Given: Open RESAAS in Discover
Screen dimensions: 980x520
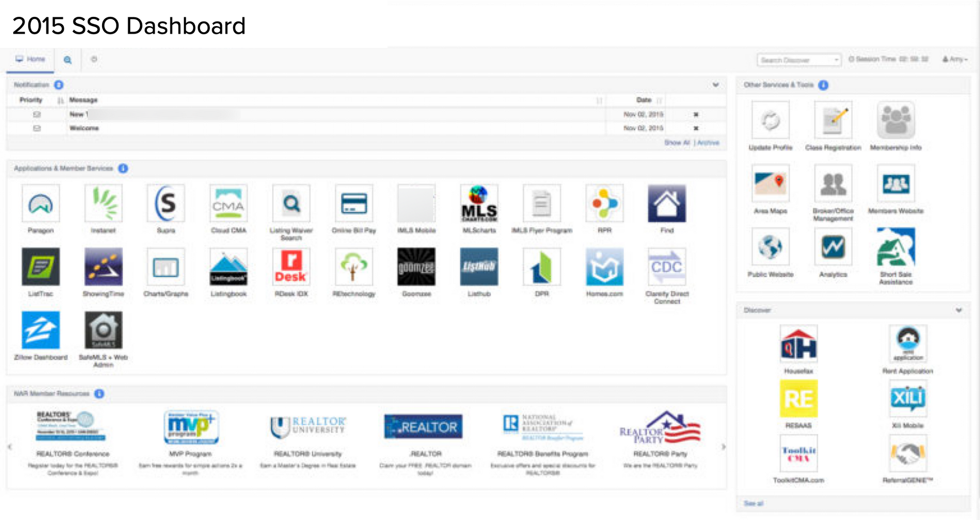Looking at the screenshot, I should (x=799, y=399).
